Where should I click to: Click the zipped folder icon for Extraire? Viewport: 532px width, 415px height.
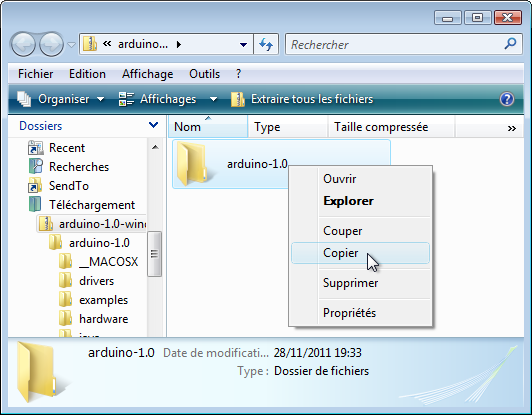pyautogui.click(x=238, y=99)
